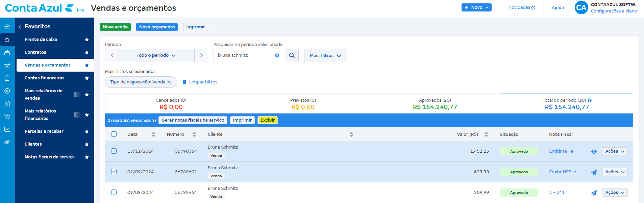Screen dimensions: 644x203
Task: Advance to next period with right arrow
Action: coord(201,55)
